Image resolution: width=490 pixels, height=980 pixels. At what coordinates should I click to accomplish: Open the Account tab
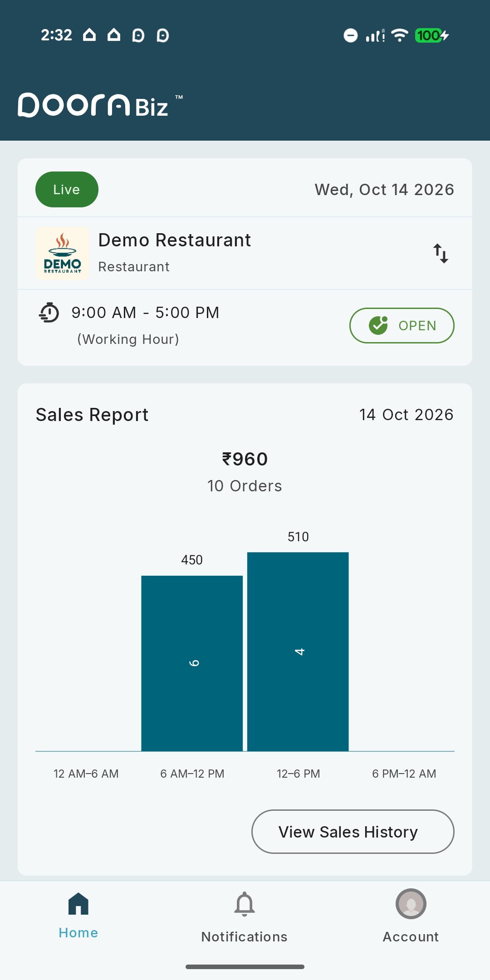coord(411,916)
